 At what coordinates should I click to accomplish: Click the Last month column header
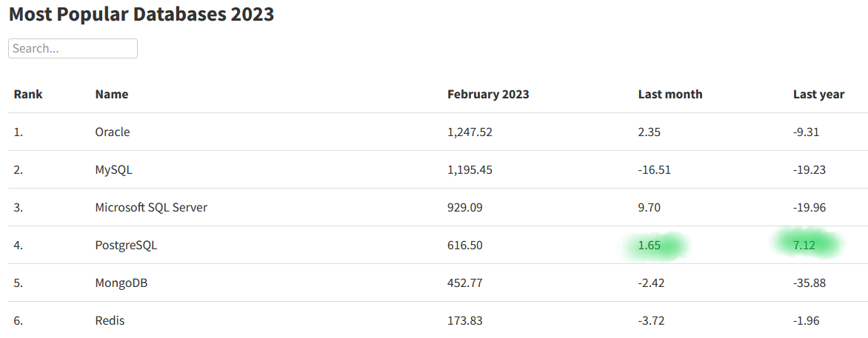coord(670,94)
